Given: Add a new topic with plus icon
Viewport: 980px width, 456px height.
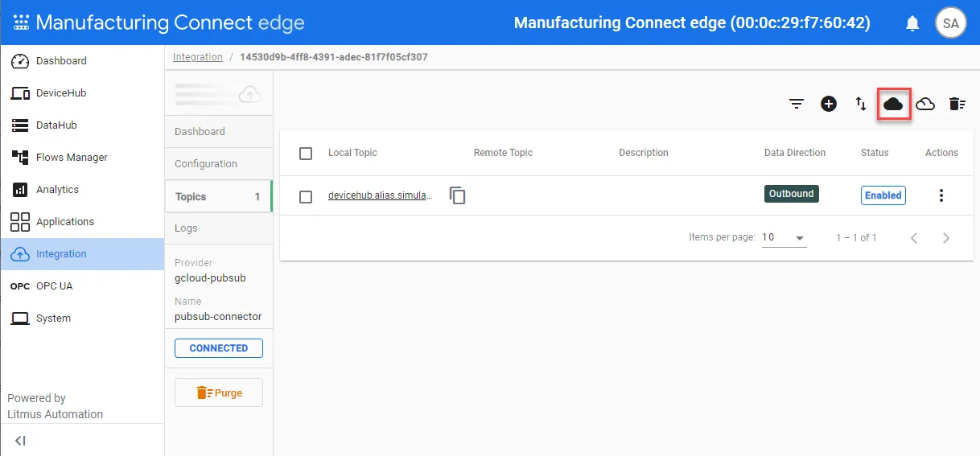Looking at the screenshot, I should tap(829, 104).
